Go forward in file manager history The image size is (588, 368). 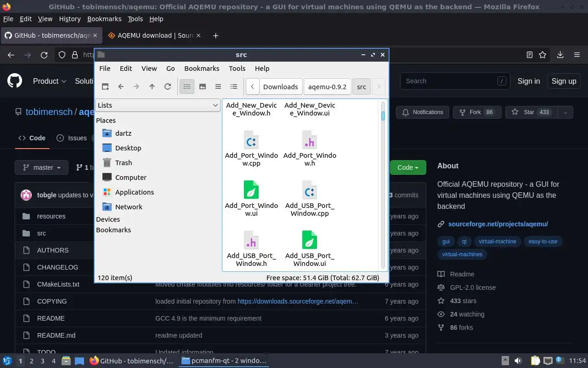pos(136,86)
